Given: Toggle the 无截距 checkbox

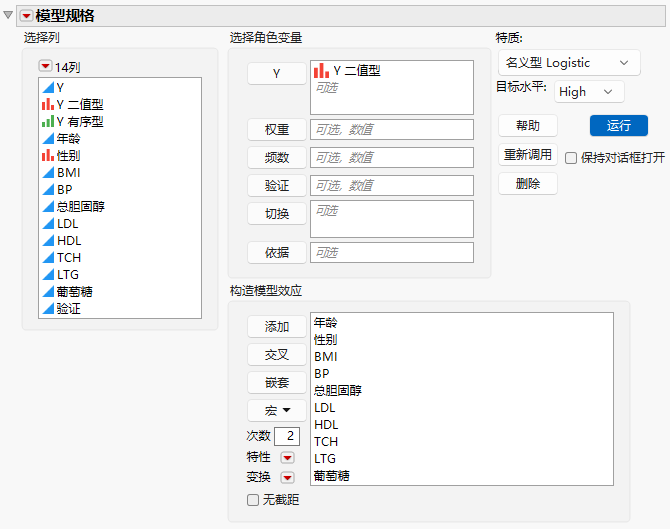Looking at the screenshot, I should [x=253, y=500].
